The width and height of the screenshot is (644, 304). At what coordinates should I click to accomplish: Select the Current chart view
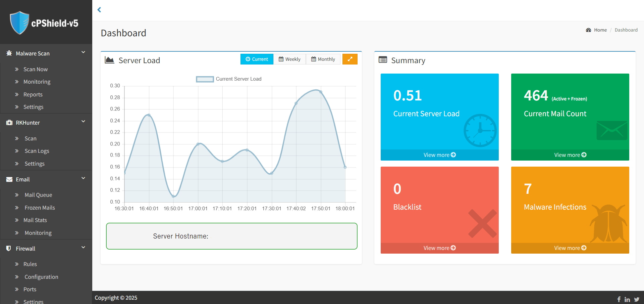coord(257,59)
